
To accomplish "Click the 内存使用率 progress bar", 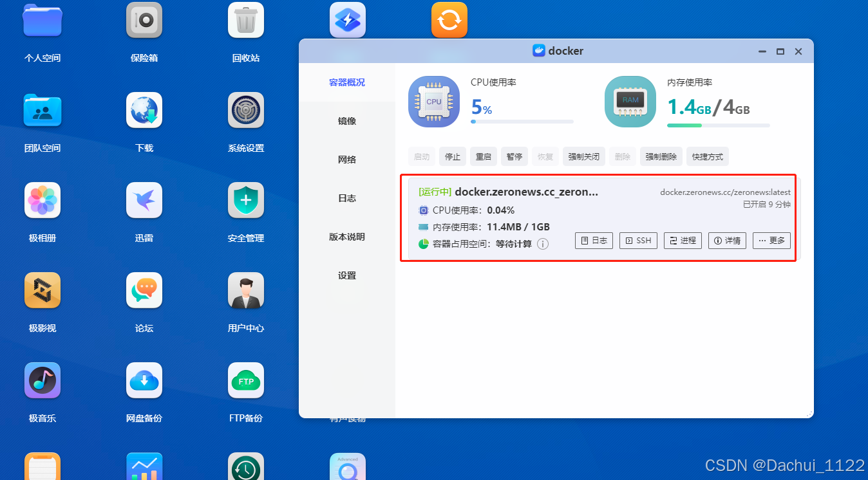I will (x=719, y=125).
